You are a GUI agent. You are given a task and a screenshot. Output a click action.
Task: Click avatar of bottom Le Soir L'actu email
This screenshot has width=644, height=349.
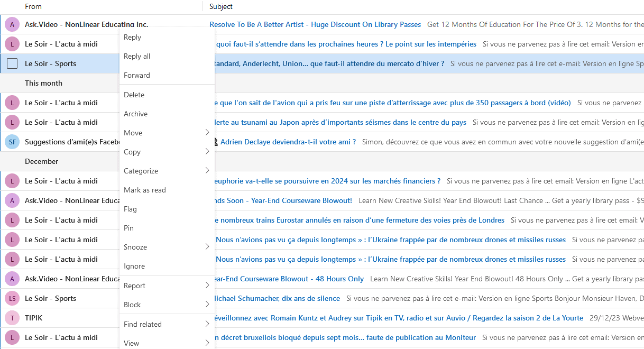(x=12, y=337)
